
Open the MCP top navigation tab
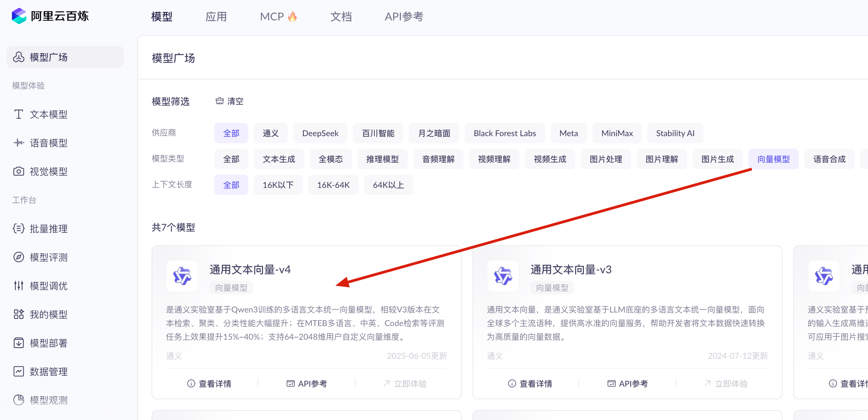point(272,16)
